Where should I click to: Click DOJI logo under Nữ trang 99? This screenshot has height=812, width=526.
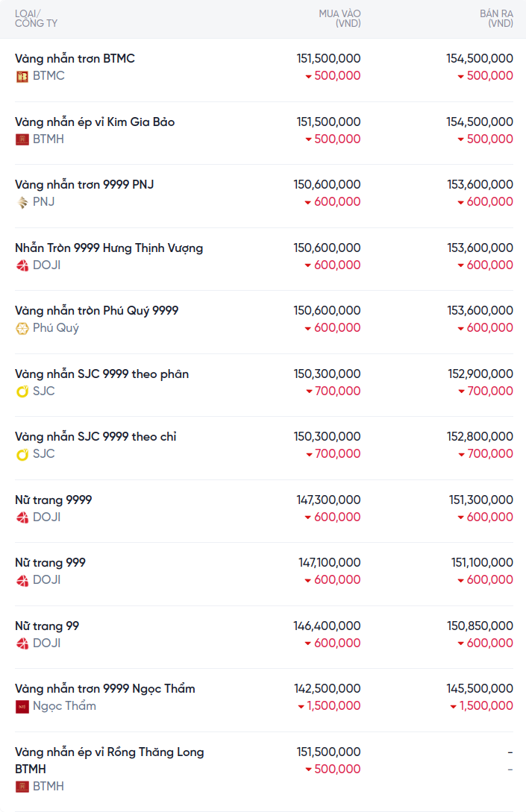pyautogui.click(x=22, y=643)
